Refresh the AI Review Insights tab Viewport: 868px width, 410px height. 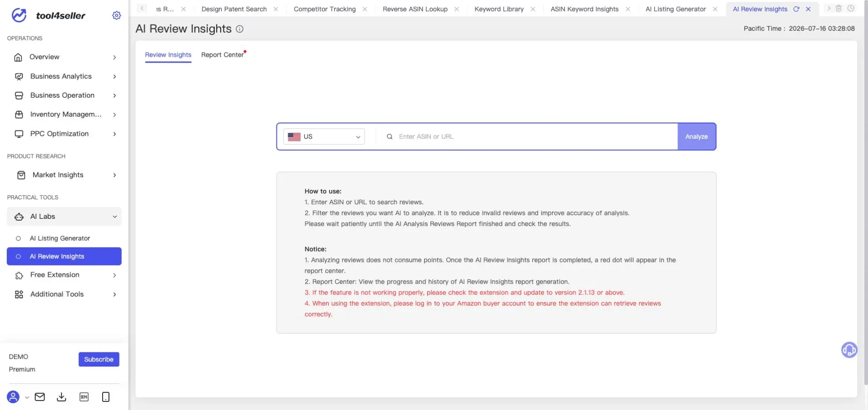[x=796, y=9]
